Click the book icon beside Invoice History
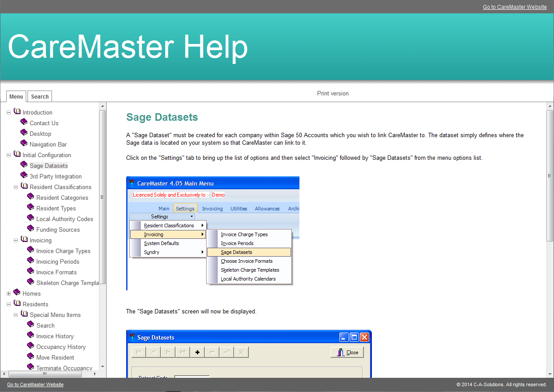 tap(31, 335)
